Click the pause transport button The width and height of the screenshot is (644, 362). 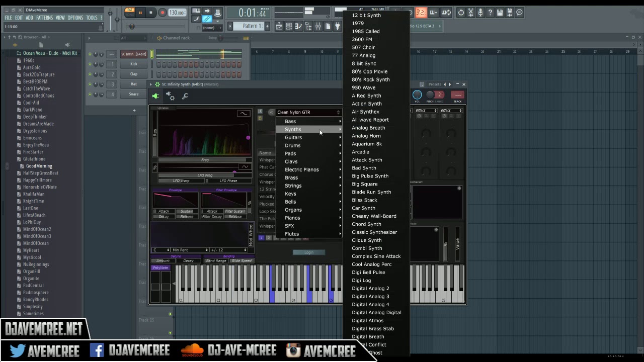(140, 13)
